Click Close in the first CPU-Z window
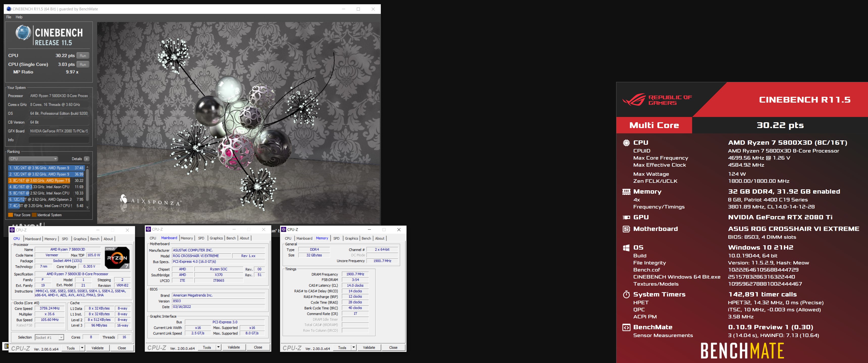This screenshot has height=363, width=868. tap(122, 348)
